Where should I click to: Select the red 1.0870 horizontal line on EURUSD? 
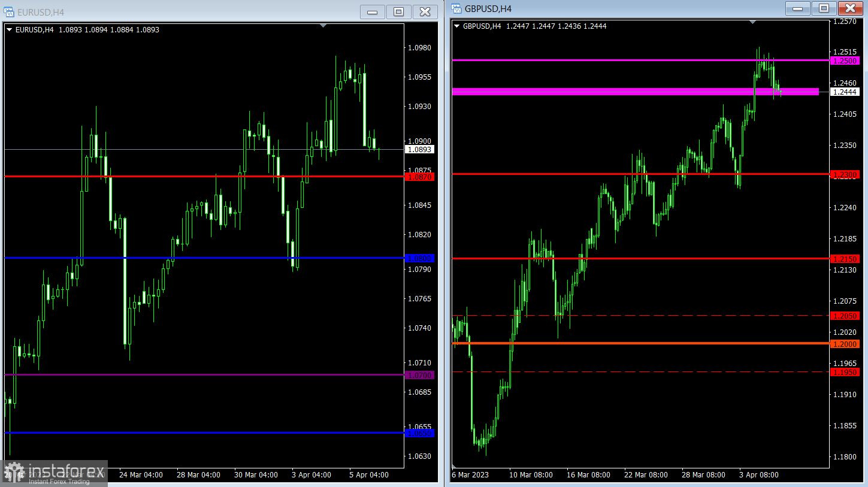tap(204, 176)
